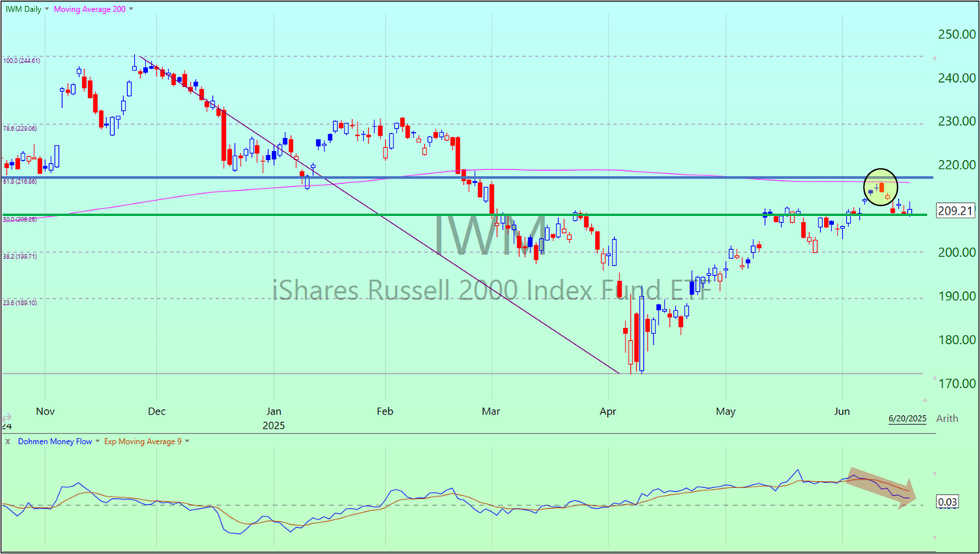Select the black circle annotation on June candles

[880, 187]
